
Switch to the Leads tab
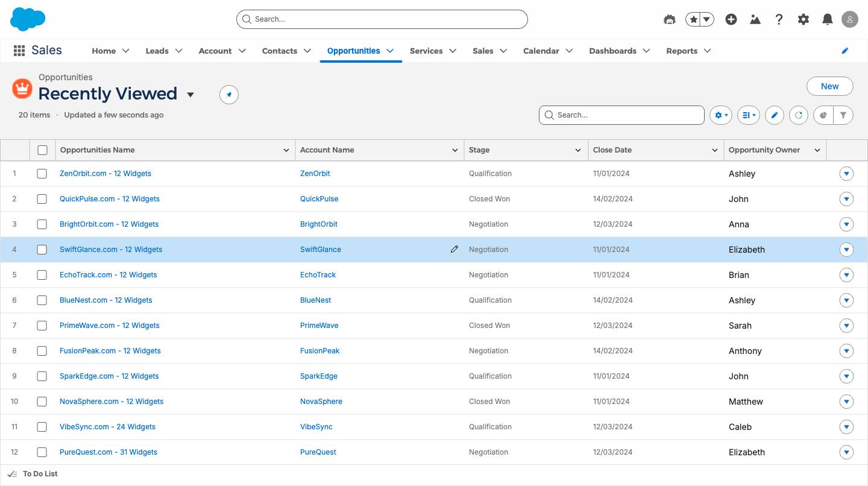(157, 51)
